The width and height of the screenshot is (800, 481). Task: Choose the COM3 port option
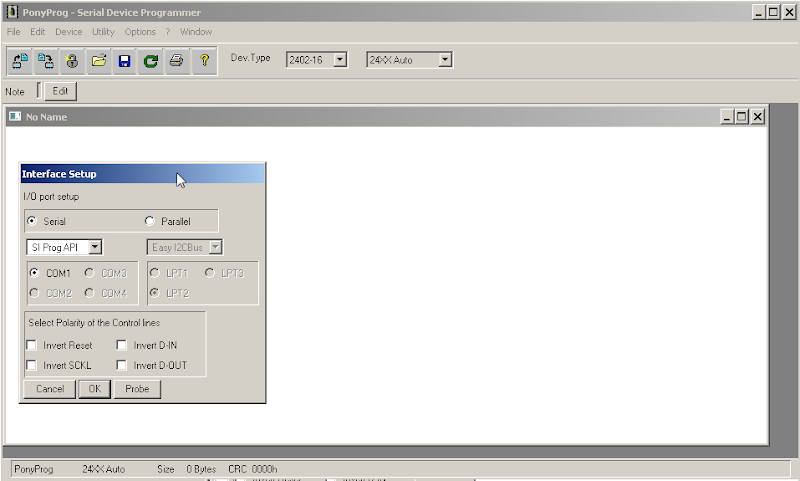click(x=89, y=273)
